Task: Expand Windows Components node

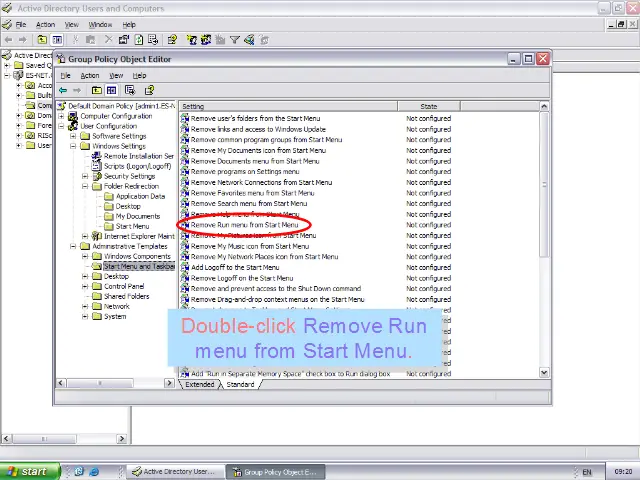Action: [85, 256]
